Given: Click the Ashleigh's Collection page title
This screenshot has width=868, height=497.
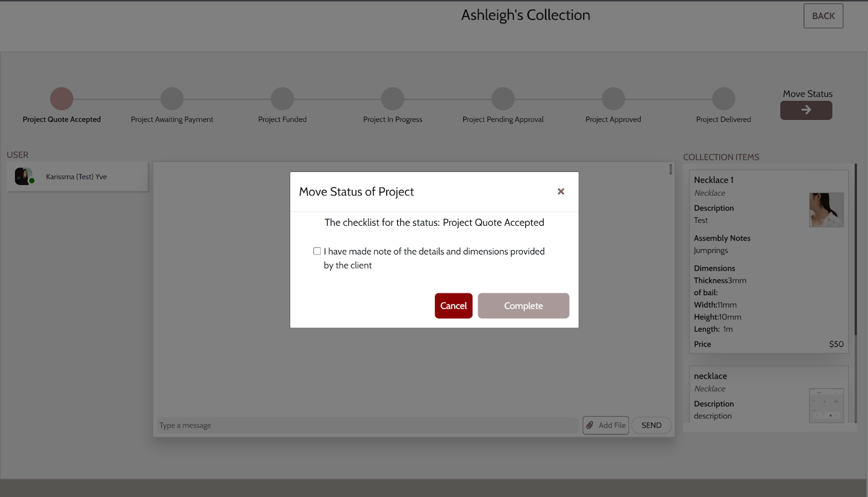Looking at the screenshot, I should click(x=526, y=15).
